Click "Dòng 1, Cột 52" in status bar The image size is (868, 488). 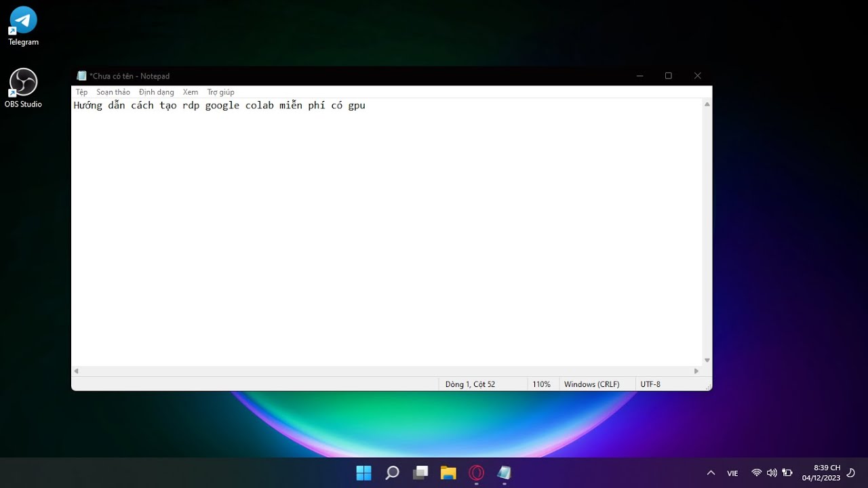tap(470, 384)
